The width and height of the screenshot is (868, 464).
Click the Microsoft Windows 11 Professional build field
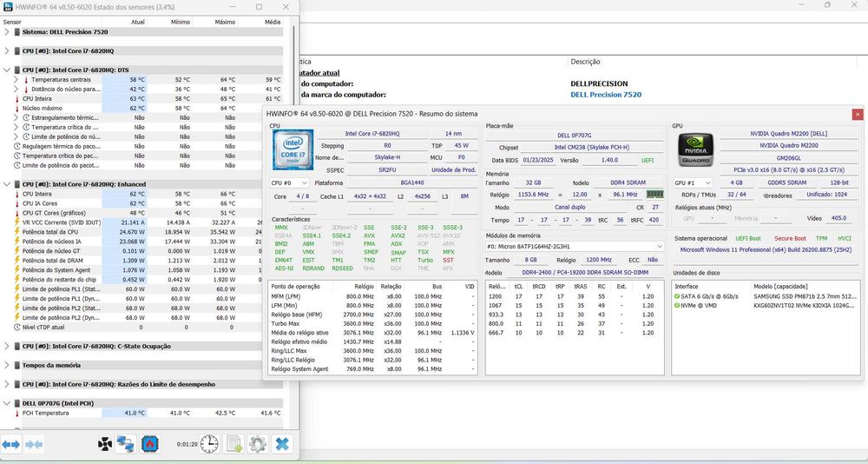[766, 249]
